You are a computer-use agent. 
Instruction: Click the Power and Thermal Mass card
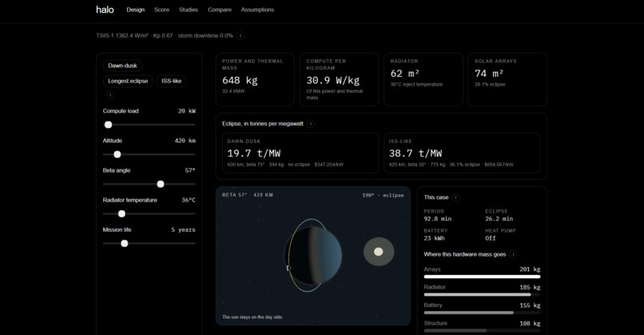tap(255, 79)
